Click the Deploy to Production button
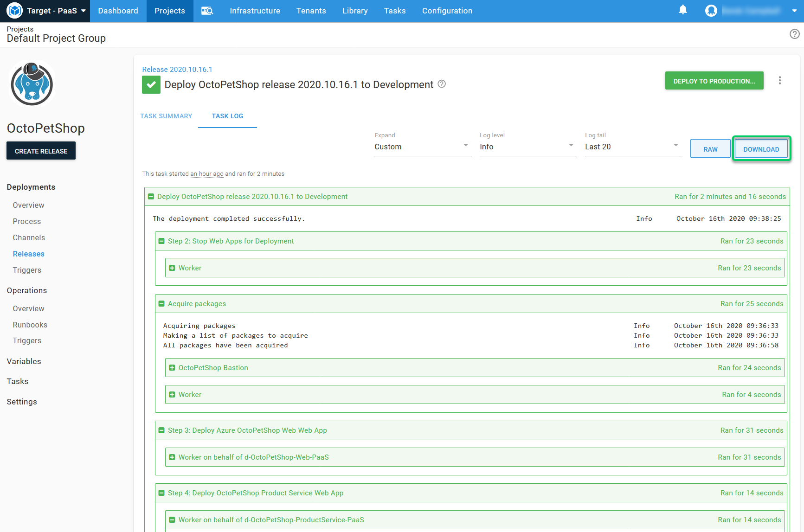 click(714, 81)
